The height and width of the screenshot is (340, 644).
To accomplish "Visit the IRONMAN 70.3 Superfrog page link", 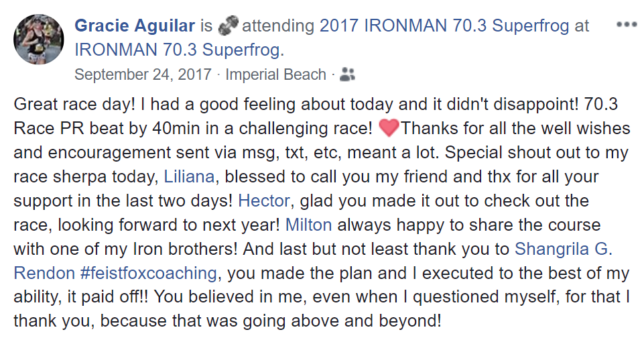I will (179, 50).
